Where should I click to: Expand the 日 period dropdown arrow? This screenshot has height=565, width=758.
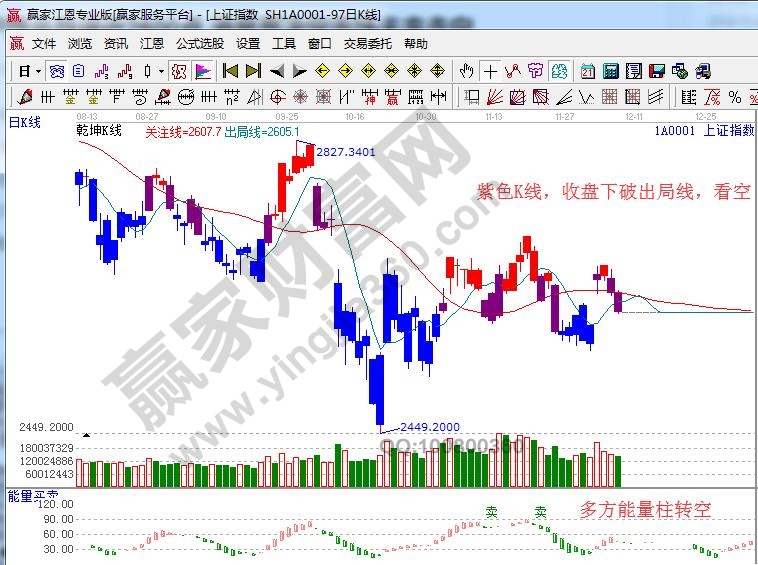point(38,71)
